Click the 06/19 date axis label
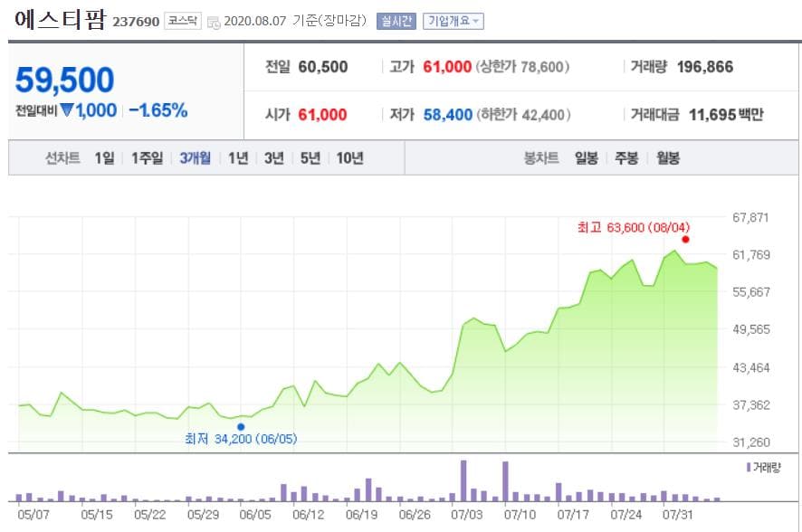 (x=361, y=514)
